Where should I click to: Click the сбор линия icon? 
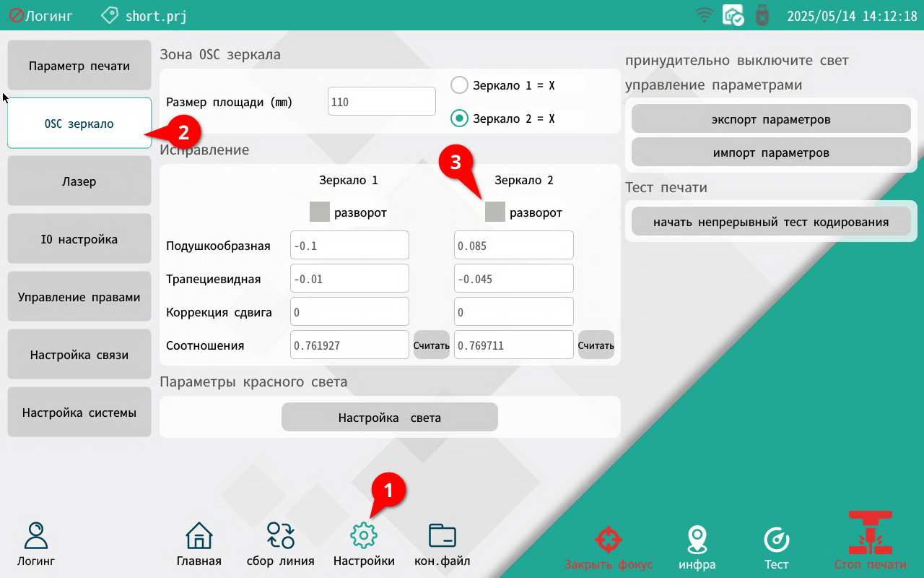pos(280,536)
